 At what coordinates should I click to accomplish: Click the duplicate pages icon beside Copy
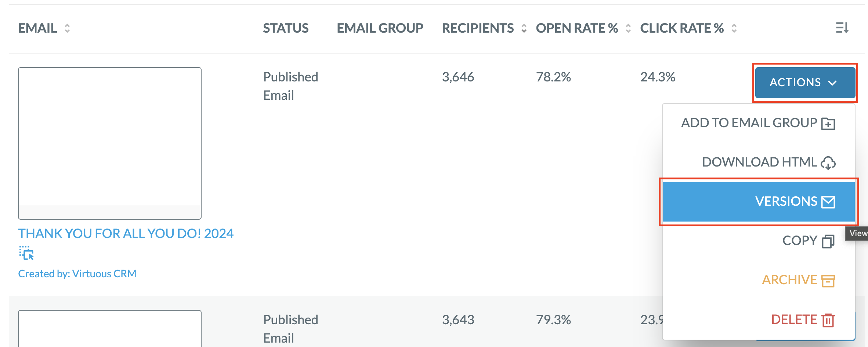click(x=828, y=241)
